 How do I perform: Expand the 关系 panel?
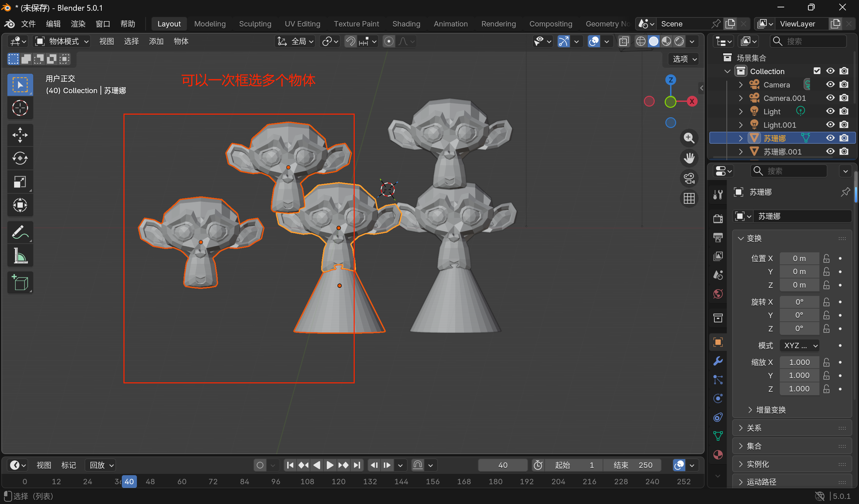click(754, 428)
